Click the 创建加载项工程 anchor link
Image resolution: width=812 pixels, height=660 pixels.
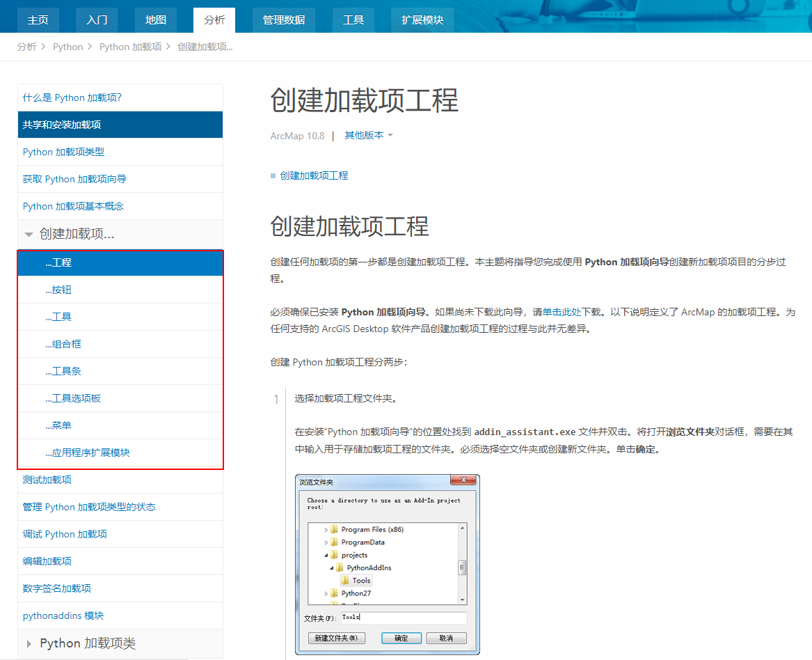tap(313, 175)
